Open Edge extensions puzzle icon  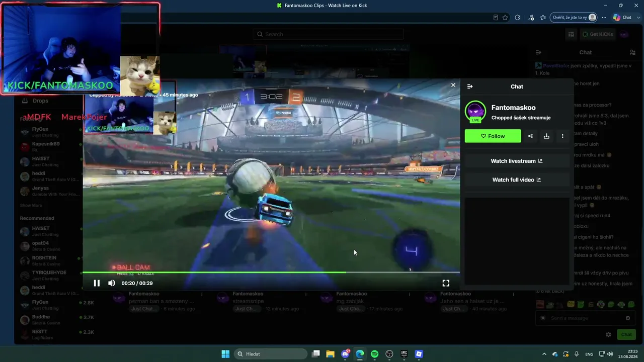pyautogui.click(x=517, y=18)
